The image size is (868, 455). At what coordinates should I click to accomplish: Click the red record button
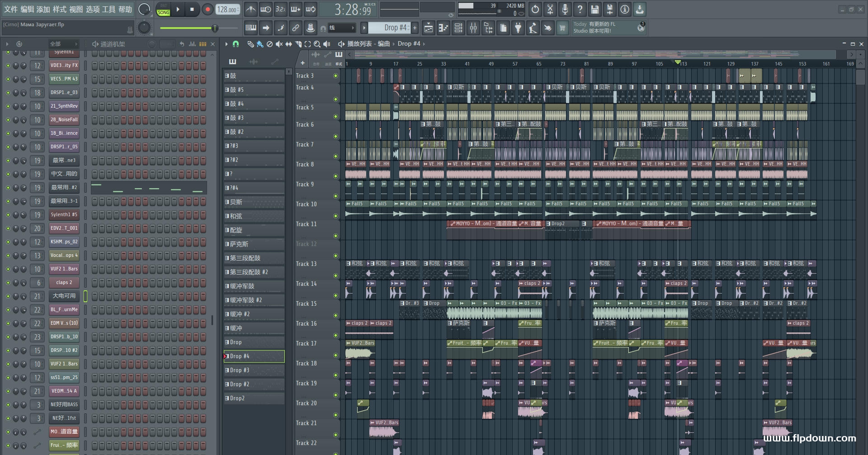coord(208,9)
